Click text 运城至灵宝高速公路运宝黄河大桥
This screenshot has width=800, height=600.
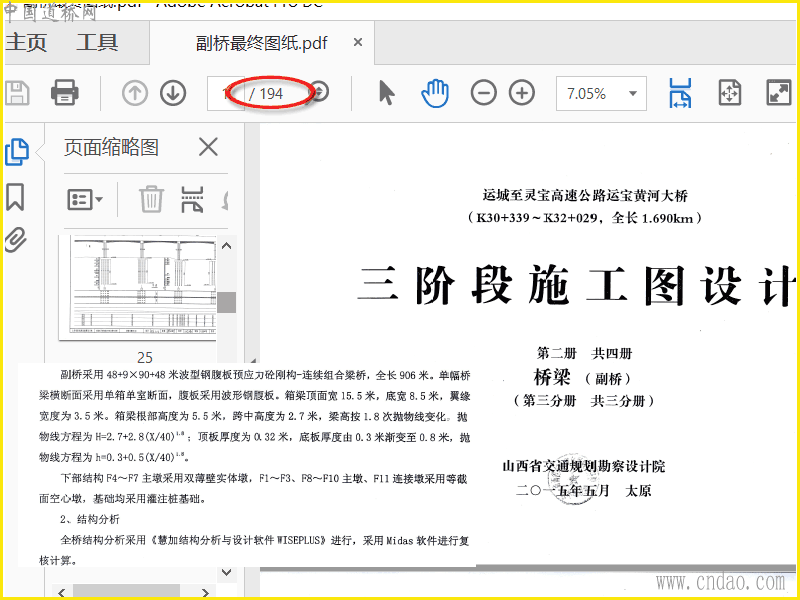tap(585, 195)
